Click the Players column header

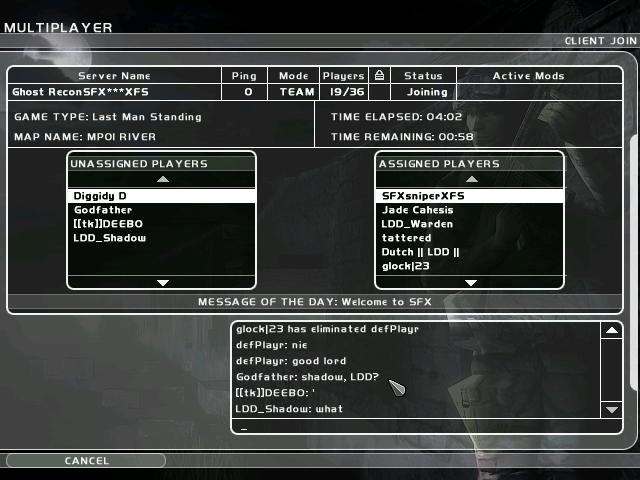344,76
